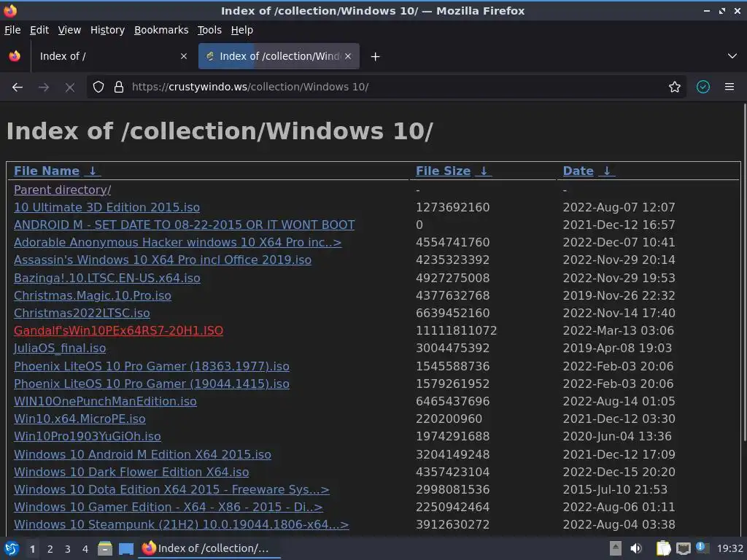Open the tracking protection shield icon
The height and width of the screenshot is (560, 747).
98,87
